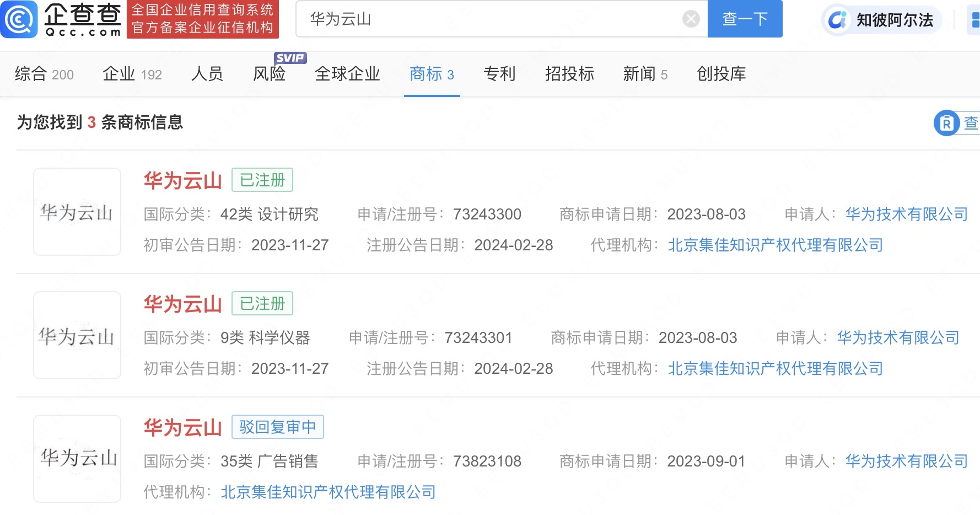Click the 查一下 search button
The height and width of the screenshot is (515, 980).
point(745,19)
